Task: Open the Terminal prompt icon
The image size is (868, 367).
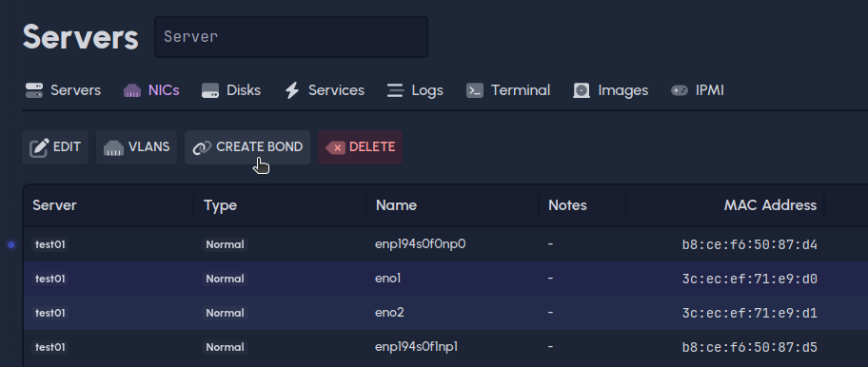Action: pos(475,90)
